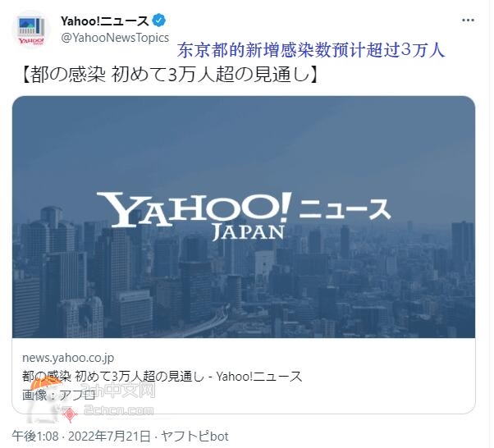
Task: Open the ヤフトピbot source label
Action: 194,437
